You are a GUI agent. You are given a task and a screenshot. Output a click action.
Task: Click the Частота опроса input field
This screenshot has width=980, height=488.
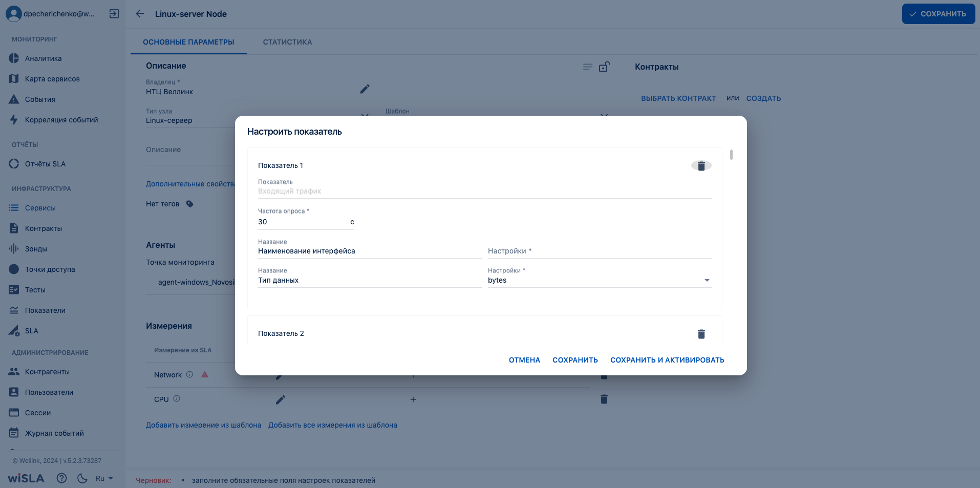tap(302, 222)
